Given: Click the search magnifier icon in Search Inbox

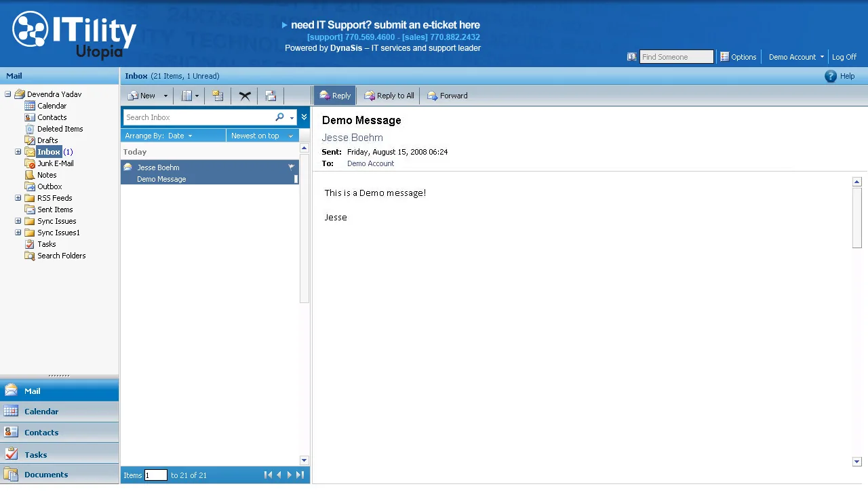Looking at the screenshot, I should click(x=279, y=117).
